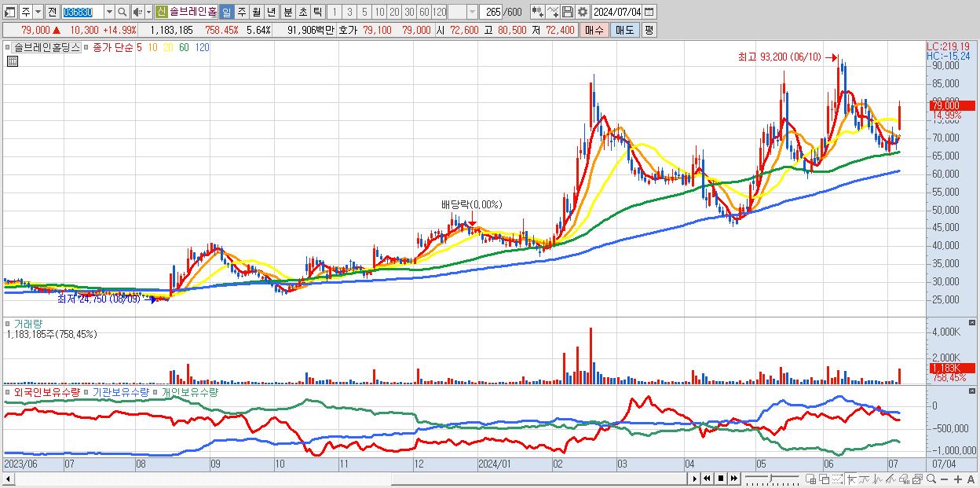Select the 주 weekly period button

click(241, 12)
